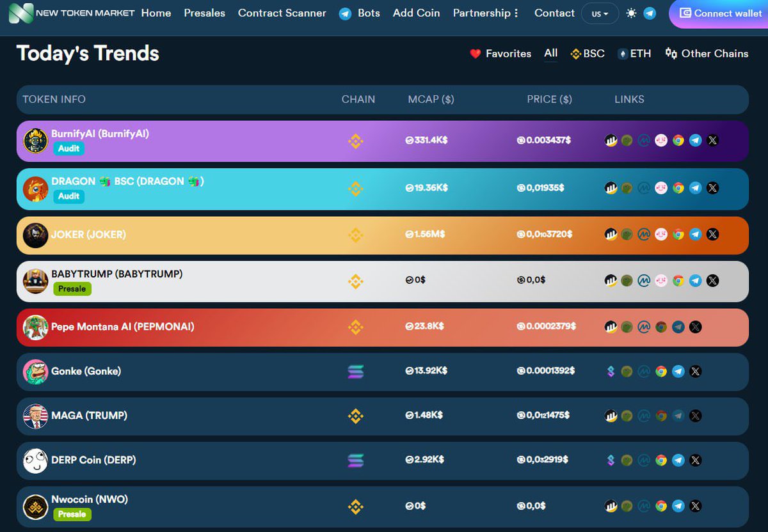This screenshot has height=532, width=768.
Task: Open the BurnifyAI (BurnifyAI) token name
Action: 100,134
